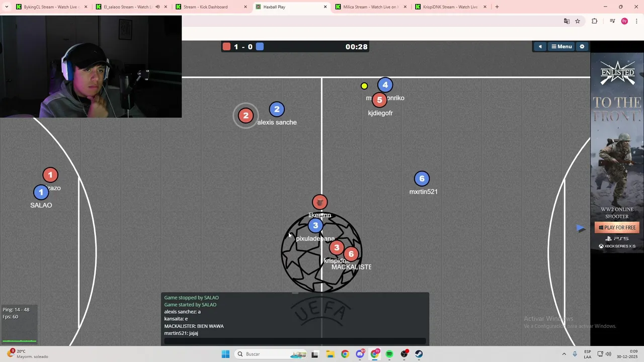Viewport: 644px width, 362px height.
Task: Click PLAY FOR FREE in Enlisted ad
Action: (x=617, y=228)
